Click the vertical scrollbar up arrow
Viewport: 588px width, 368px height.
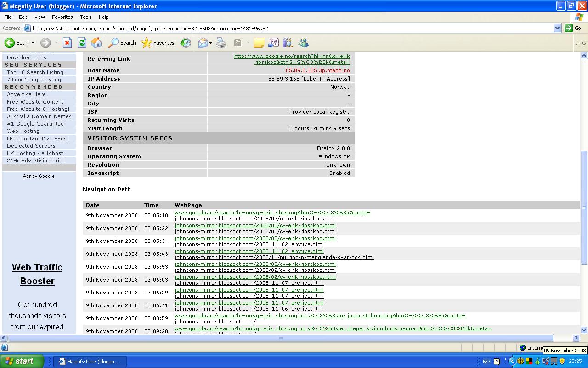(584, 56)
